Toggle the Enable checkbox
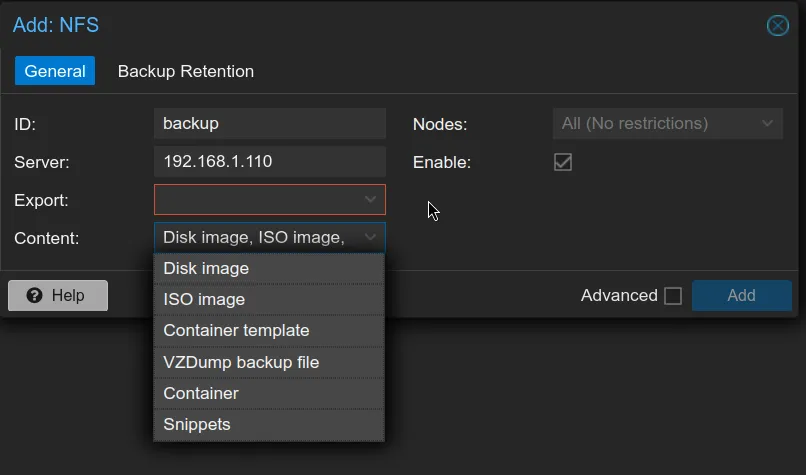The height and width of the screenshot is (475, 806). (563, 161)
